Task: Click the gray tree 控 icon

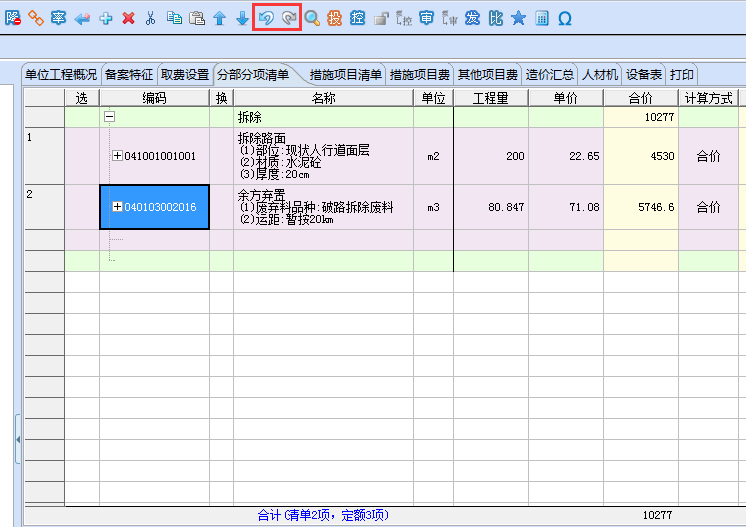Action: pyautogui.click(x=403, y=18)
